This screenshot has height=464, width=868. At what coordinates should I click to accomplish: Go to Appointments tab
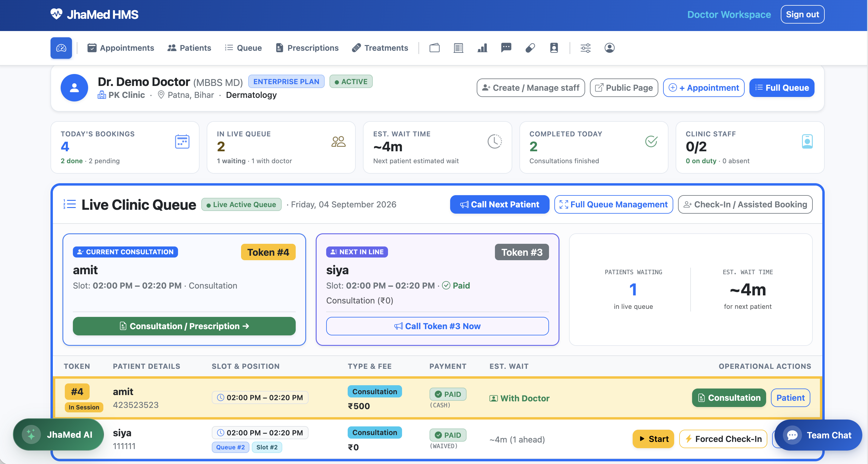click(x=121, y=48)
